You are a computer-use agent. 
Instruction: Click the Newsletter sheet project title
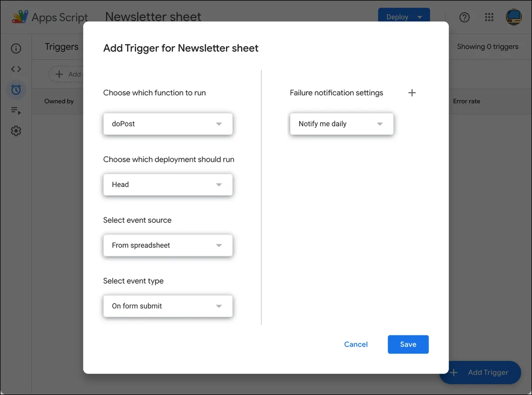pyautogui.click(x=153, y=17)
